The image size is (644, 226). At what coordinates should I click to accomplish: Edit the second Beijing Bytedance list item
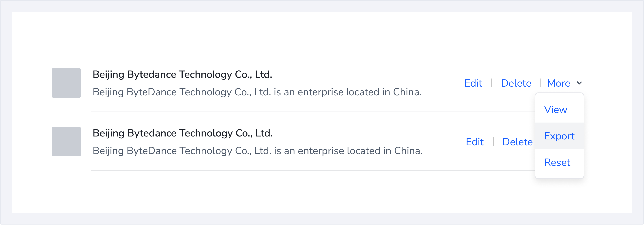coord(475,142)
